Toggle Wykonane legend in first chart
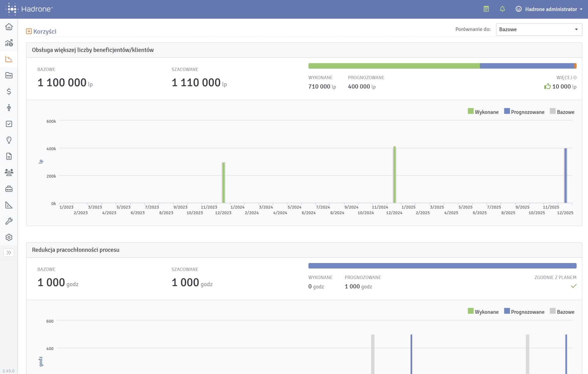The width and height of the screenshot is (588, 374). 483,112
